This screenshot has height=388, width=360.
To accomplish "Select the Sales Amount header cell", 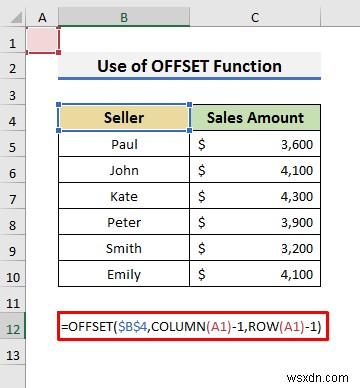I will click(x=255, y=118).
